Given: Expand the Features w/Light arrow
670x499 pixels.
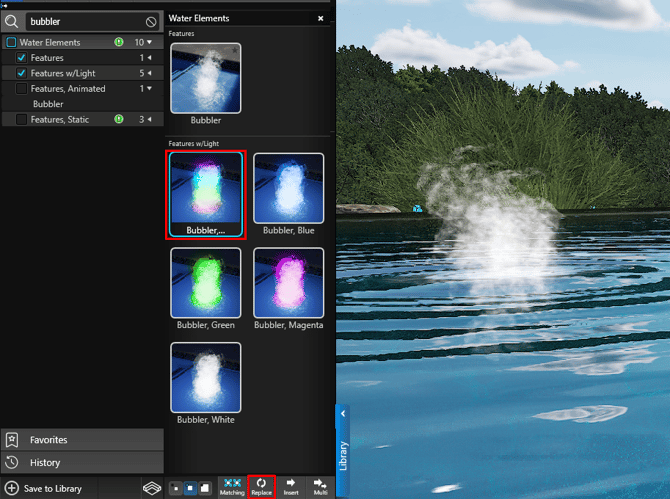Looking at the screenshot, I should (x=150, y=73).
